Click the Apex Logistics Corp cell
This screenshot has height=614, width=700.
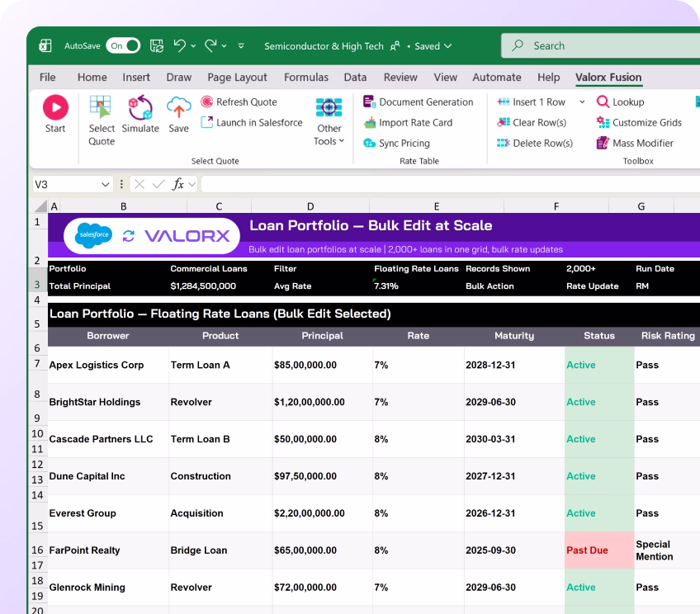click(108, 365)
